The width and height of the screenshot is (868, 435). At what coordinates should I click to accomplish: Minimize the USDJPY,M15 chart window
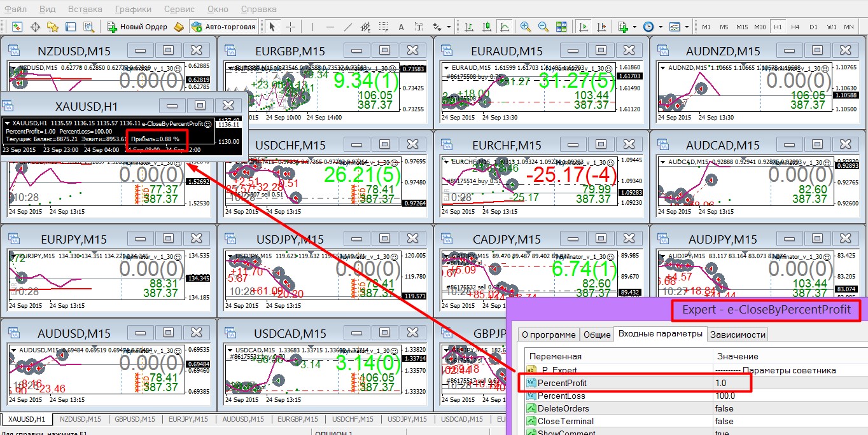356,238
